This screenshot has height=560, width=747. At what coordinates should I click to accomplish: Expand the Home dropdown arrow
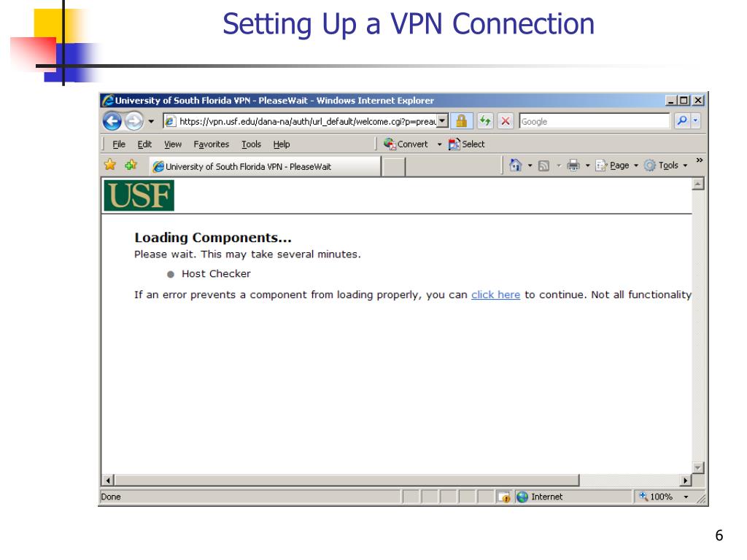coord(530,166)
